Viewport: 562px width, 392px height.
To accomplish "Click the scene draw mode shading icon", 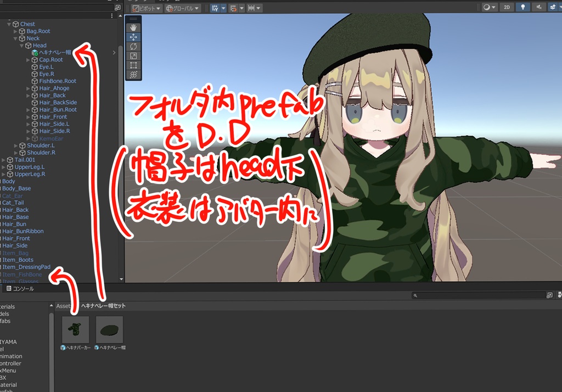I will click(x=486, y=7).
